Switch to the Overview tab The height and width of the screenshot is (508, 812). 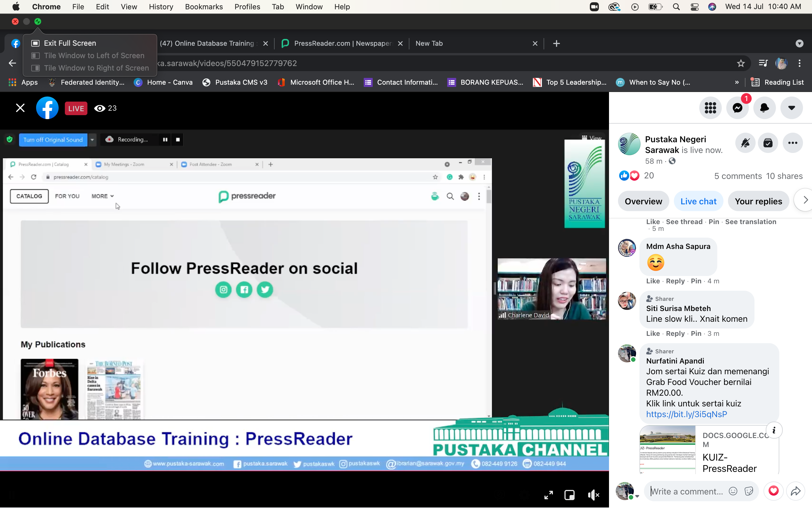pos(643,201)
